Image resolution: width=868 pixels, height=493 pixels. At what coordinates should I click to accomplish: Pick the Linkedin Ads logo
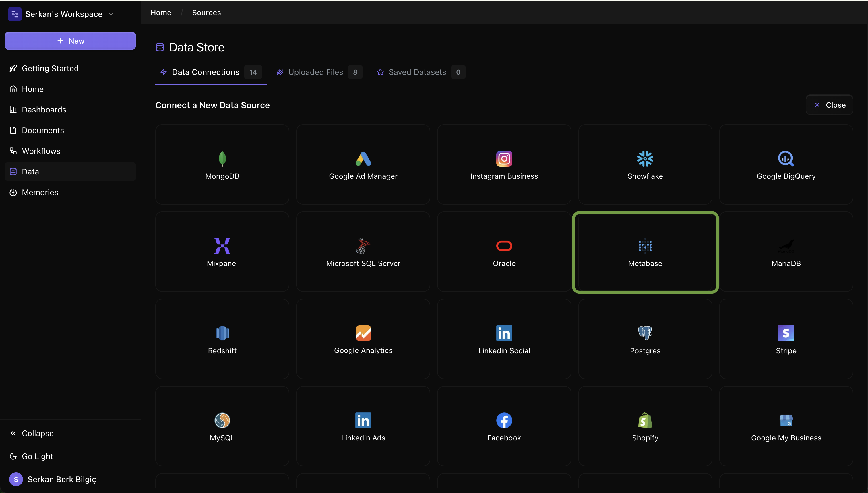(363, 420)
